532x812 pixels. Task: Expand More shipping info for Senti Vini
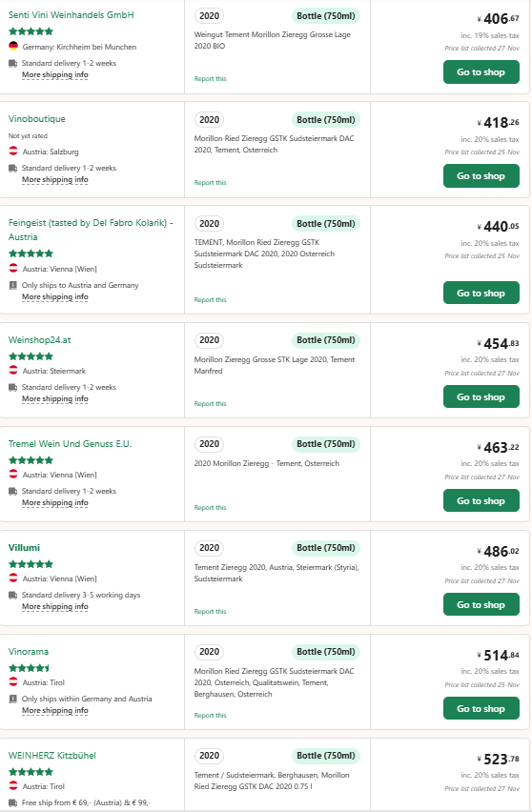click(55, 74)
